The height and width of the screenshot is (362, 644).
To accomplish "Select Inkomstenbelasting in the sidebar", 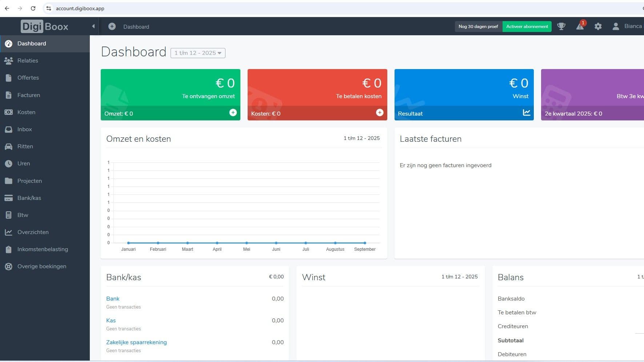I will 43,249.
